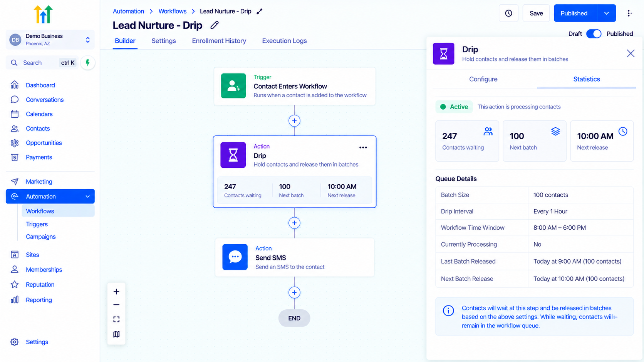Open Triggers submenu item
This screenshot has width=644, height=362.
click(37, 224)
